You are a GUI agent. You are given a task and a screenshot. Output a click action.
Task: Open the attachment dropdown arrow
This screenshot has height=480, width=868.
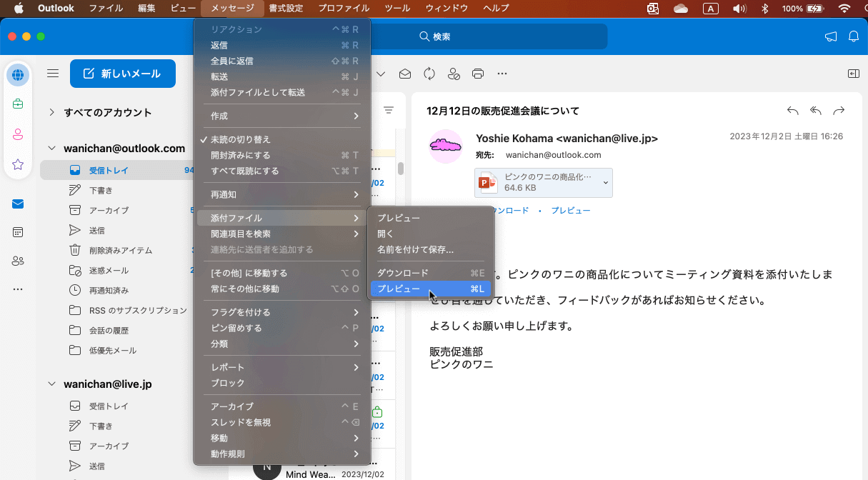[x=605, y=183]
